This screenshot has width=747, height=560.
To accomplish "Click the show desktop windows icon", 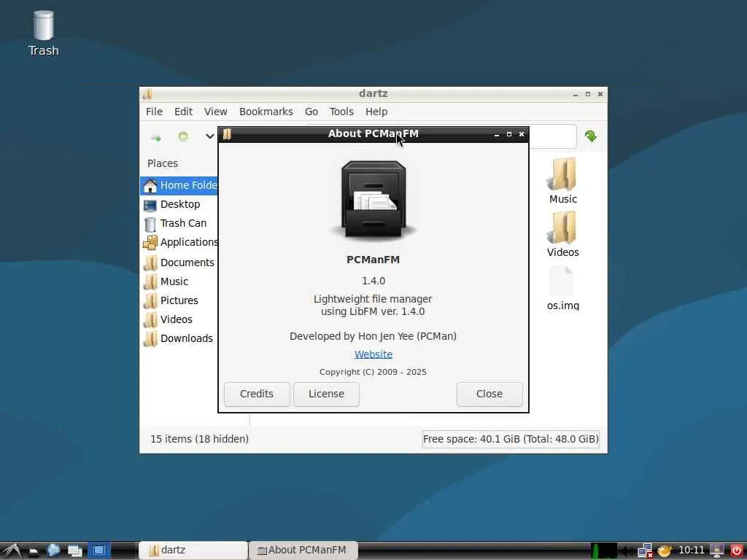I will point(75,551).
